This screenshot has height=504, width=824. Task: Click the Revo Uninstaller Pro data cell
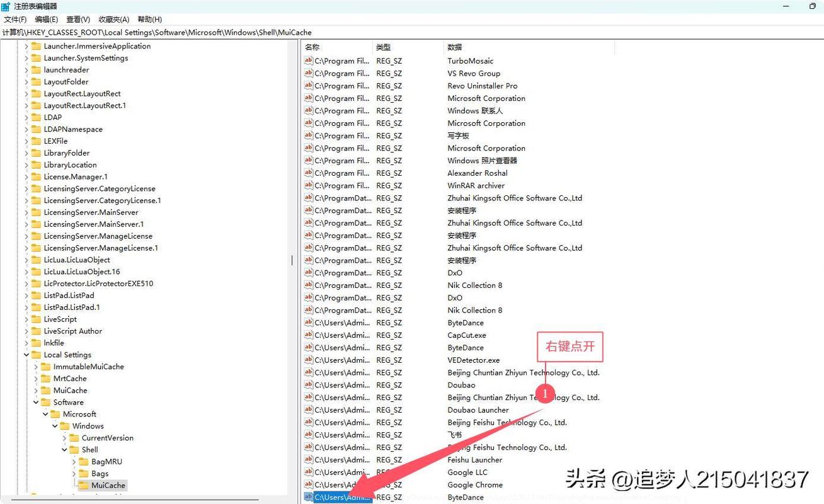pyautogui.click(x=483, y=86)
